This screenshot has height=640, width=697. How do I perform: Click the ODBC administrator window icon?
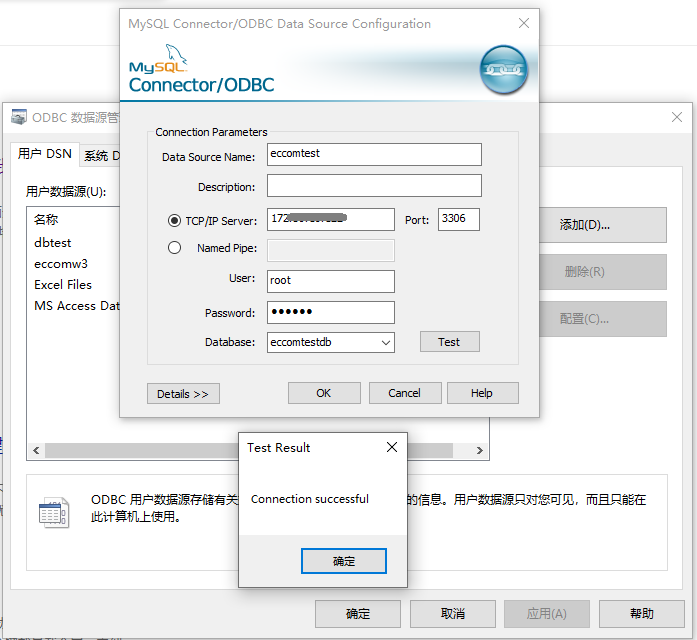(x=19, y=117)
